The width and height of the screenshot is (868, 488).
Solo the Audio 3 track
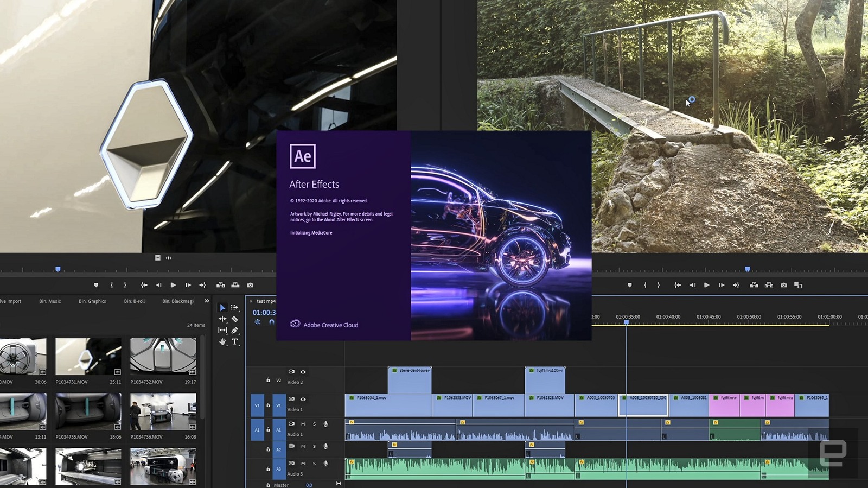(314, 464)
